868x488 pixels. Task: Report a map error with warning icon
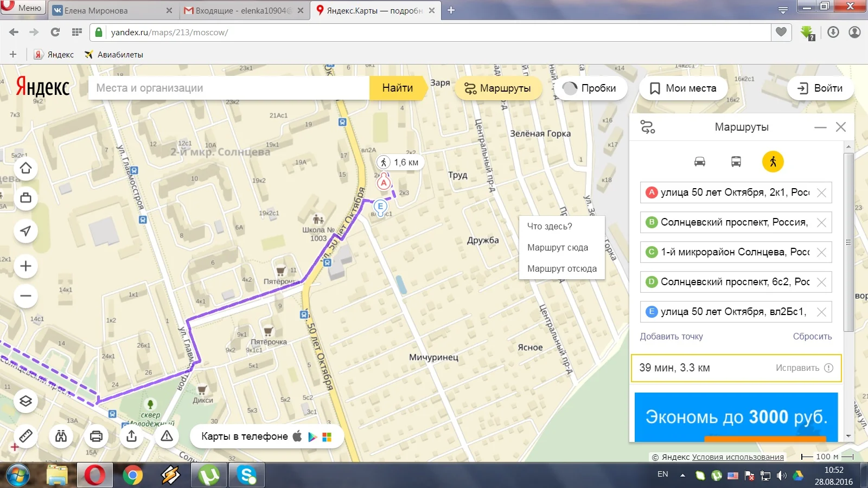tap(167, 436)
